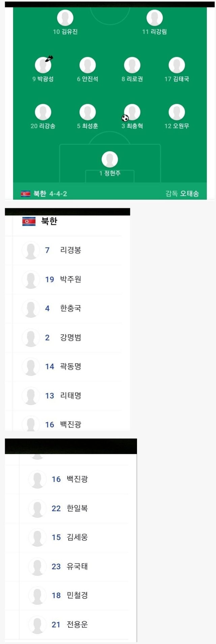Select goalkeeper 정현주's avatar
The width and height of the screenshot is (216, 644).
[110, 159]
